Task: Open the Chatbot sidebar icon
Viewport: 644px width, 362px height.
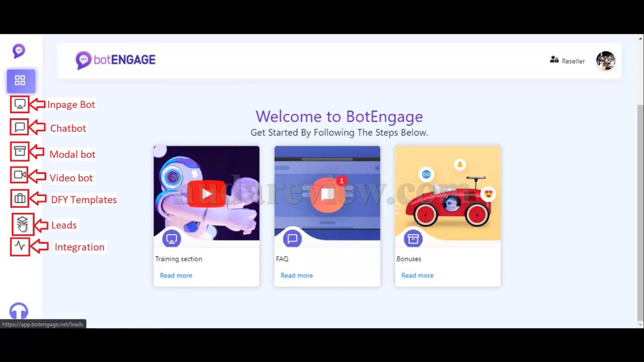Action: 20,127
